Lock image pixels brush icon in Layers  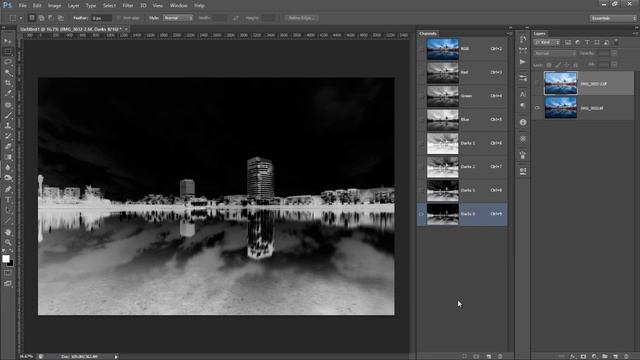(x=558, y=65)
